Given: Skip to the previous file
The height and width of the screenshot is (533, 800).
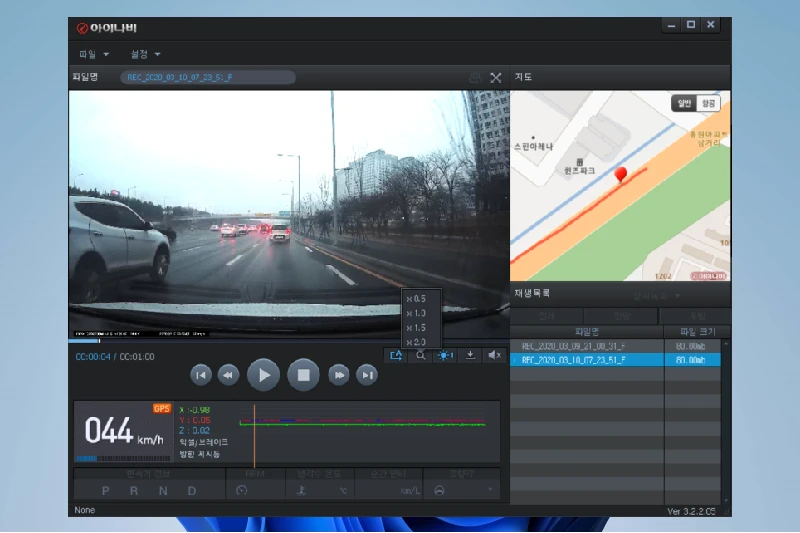Looking at the screenshot, I should pyautogui.click(x=201, y=375).
